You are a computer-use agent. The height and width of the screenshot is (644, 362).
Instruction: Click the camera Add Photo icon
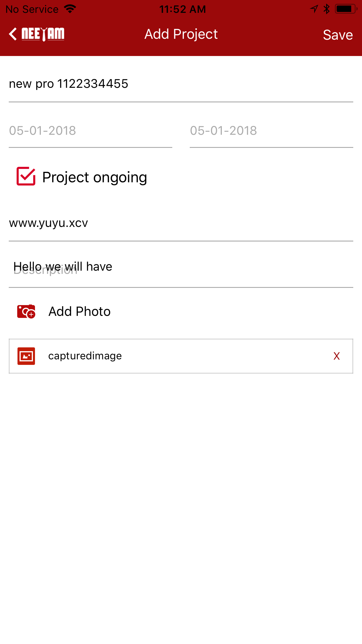pyautogui.click(x=26, y=311)
